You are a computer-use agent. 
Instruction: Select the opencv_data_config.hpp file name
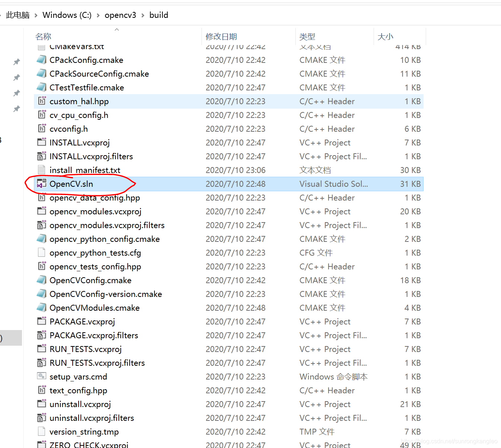tap(95, 198)
